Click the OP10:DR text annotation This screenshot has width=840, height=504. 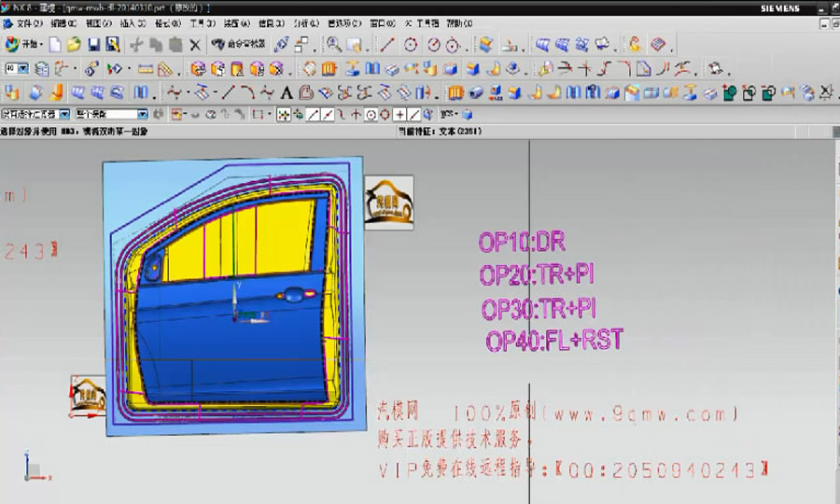[x=522, y=243]
